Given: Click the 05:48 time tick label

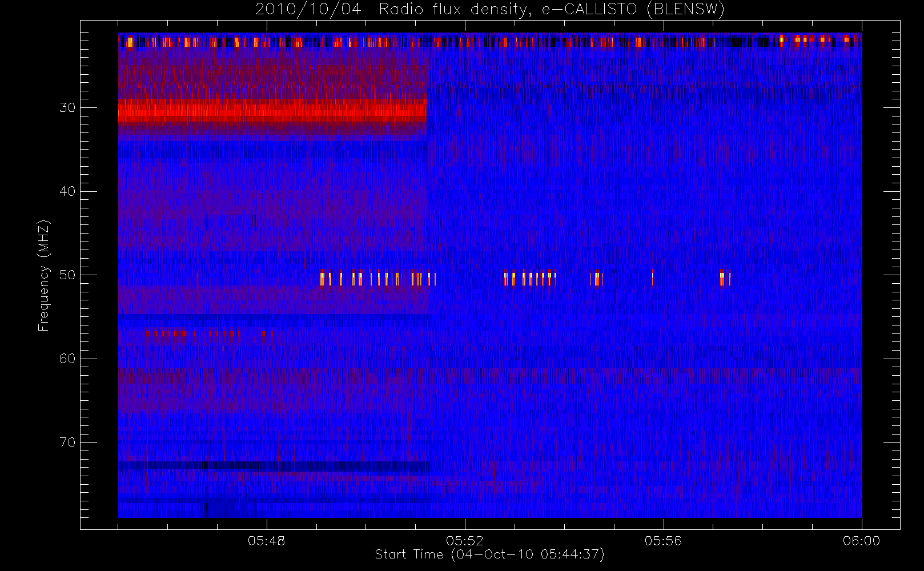Looking at the screenshot, I should tap(267, 541).
